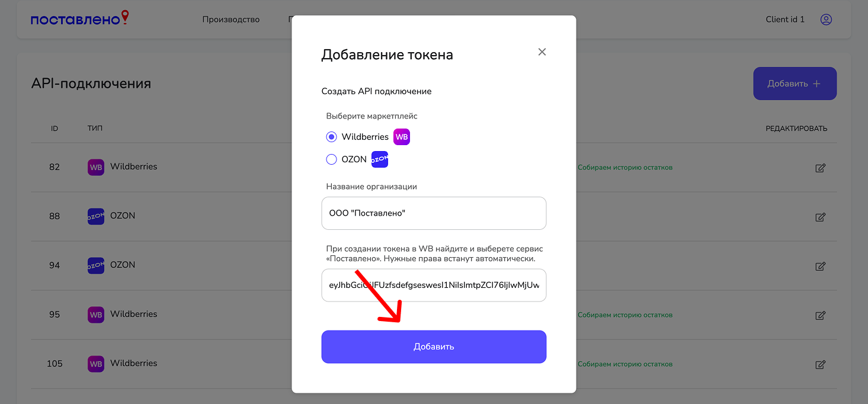Click the organization name input field
This screenshot has width=868, height=404.
434,213
